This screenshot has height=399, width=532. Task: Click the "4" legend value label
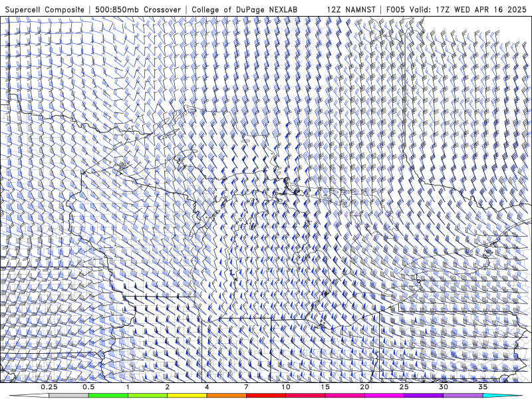point(207,387)
